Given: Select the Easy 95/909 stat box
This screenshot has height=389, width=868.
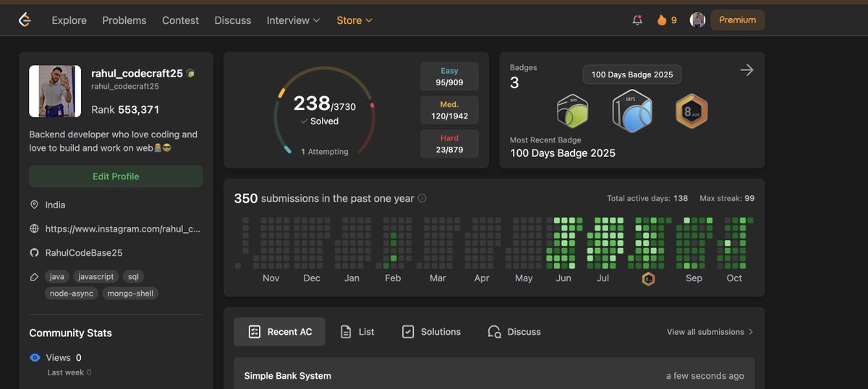Looking at the screenshot, I should (x=449, y=77).
